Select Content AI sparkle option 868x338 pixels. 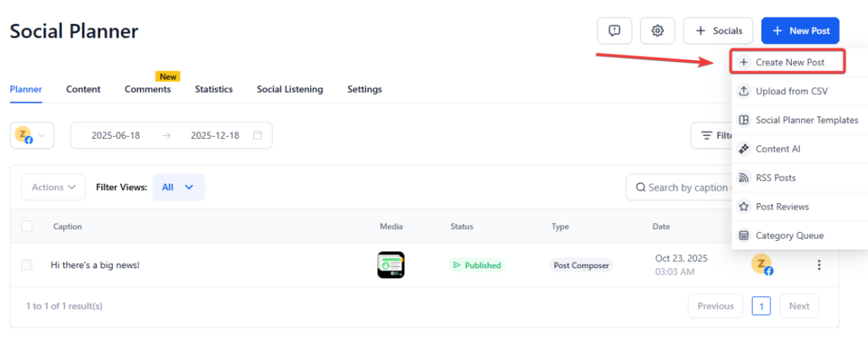(778, 149)
